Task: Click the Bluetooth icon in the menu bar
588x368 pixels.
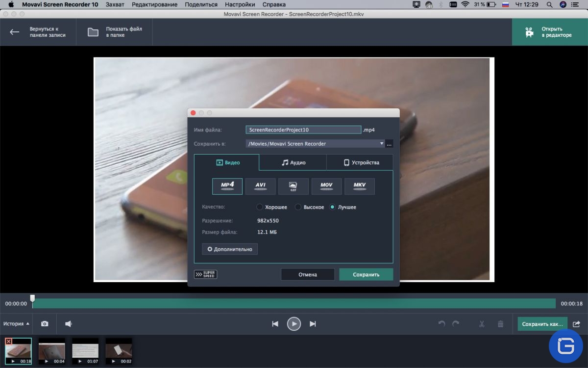Action: click(x=440, y=4)
